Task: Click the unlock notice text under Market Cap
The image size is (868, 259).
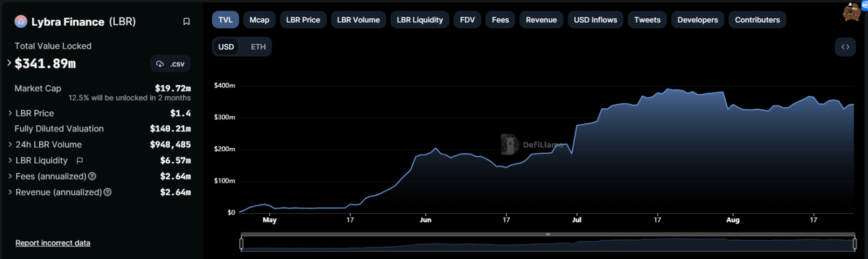Action: 129,98
